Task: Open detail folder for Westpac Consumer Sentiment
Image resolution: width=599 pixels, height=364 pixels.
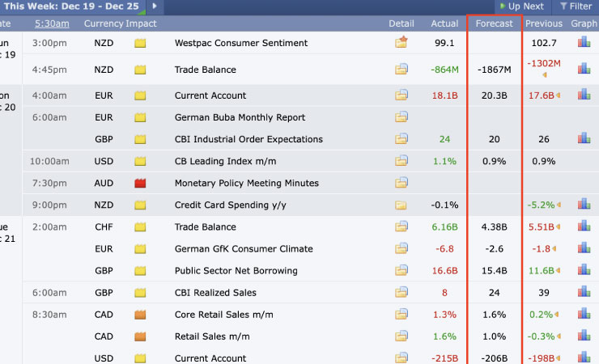Action: [401, 42]
